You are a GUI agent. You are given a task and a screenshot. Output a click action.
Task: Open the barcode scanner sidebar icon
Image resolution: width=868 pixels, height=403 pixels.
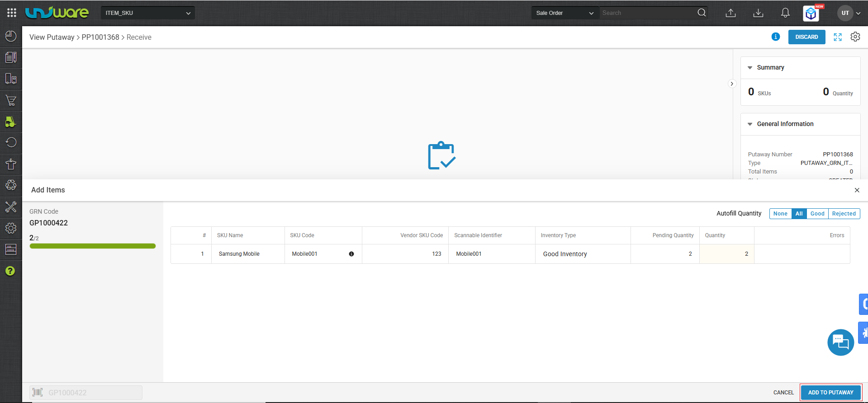pos(11,249)
